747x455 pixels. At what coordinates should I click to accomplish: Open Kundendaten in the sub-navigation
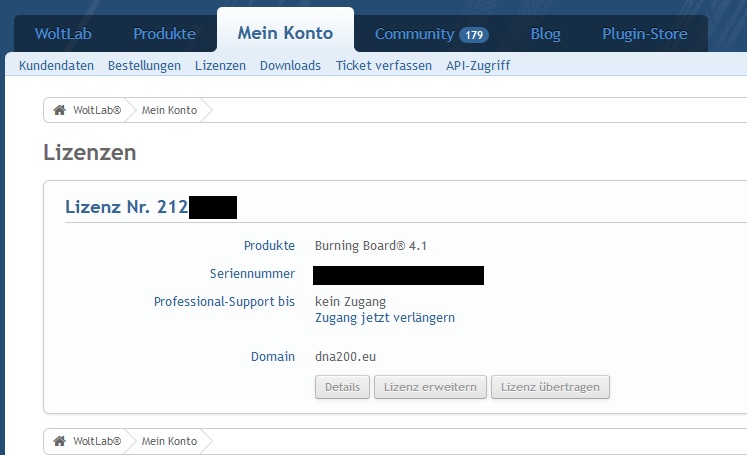click(56, 66)
